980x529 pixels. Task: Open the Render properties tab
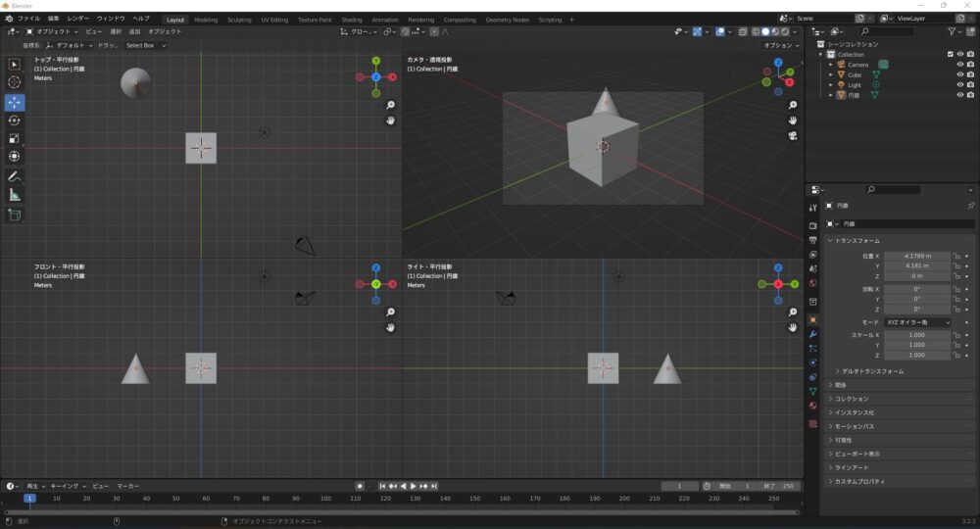pos(812,225)
